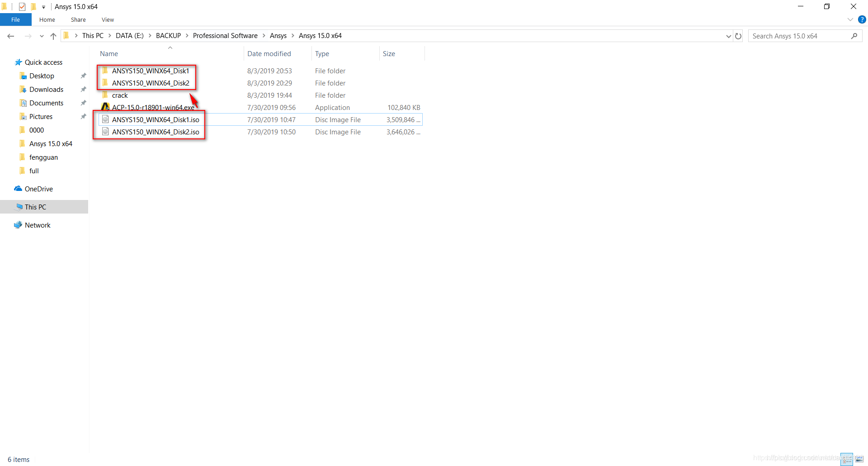Click the search magnifier icon
This screenshot has height=466, width=868.
854,36
